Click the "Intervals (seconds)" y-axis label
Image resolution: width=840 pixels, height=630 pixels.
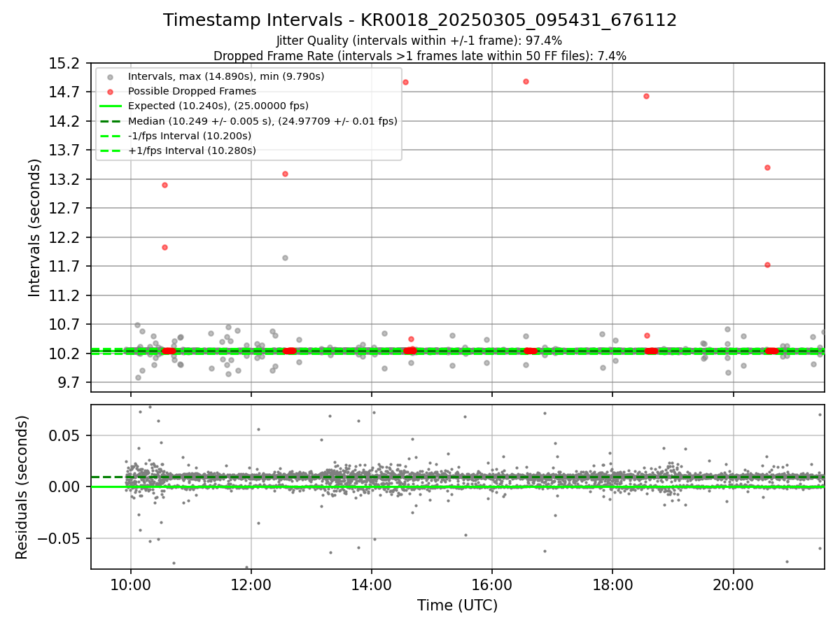[35, 227]
